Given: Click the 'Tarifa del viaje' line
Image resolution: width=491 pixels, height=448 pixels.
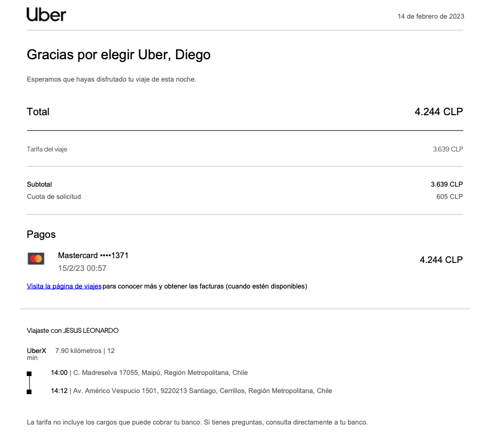Looking at the screenshot, I should pos(47,149).
